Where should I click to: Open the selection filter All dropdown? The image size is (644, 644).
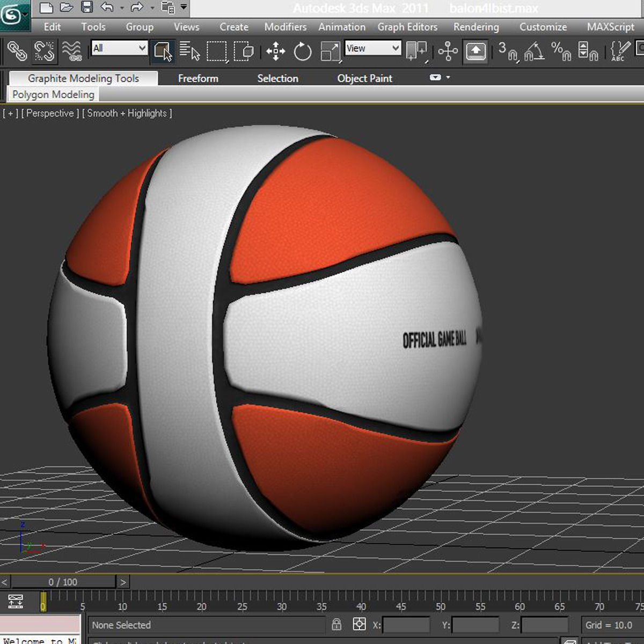119,48
